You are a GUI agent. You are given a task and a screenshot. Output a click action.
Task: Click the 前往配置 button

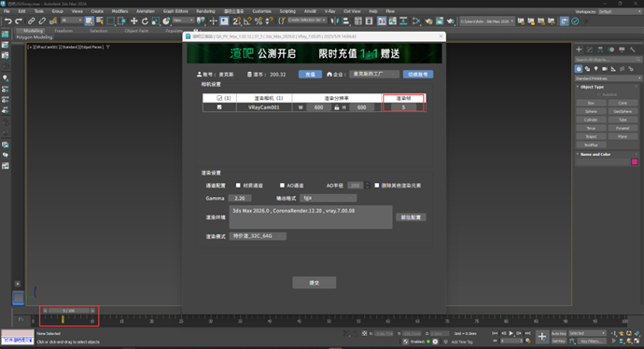[x=411, y=217]
